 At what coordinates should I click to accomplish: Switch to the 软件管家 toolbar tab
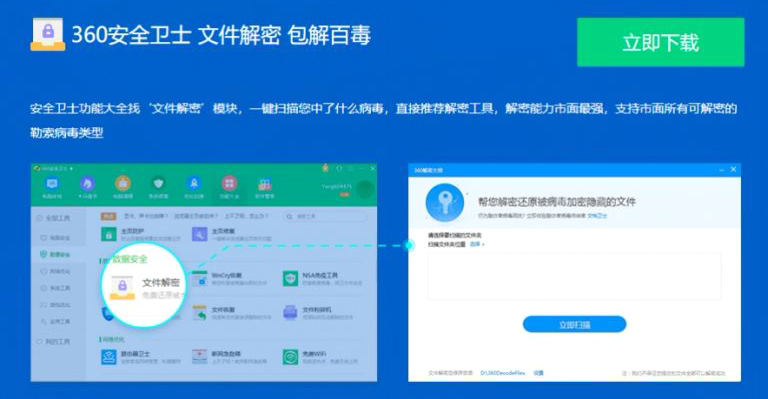(x=264, y=188)
